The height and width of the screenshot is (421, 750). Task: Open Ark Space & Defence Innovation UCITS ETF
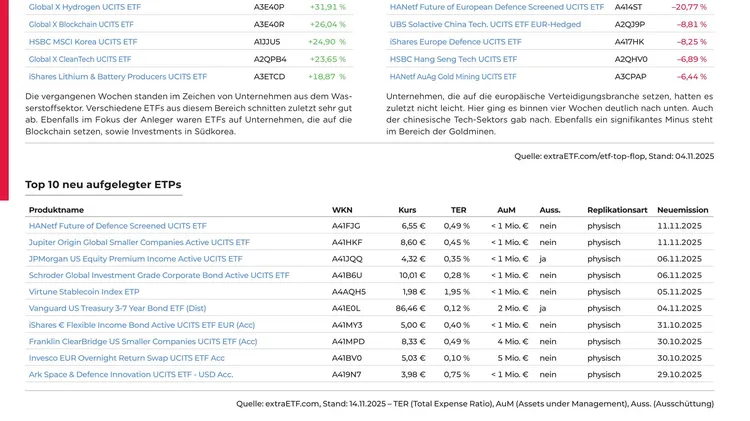[x=131, y=374]
